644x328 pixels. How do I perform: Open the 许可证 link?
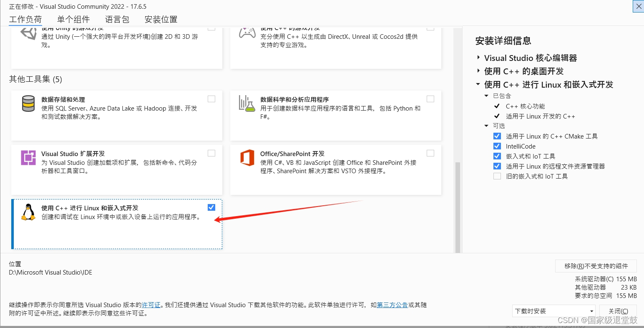click(x=151, y=305)
